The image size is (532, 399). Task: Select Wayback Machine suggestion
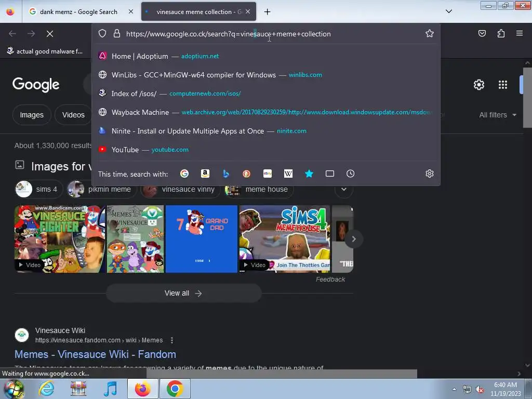265,112
